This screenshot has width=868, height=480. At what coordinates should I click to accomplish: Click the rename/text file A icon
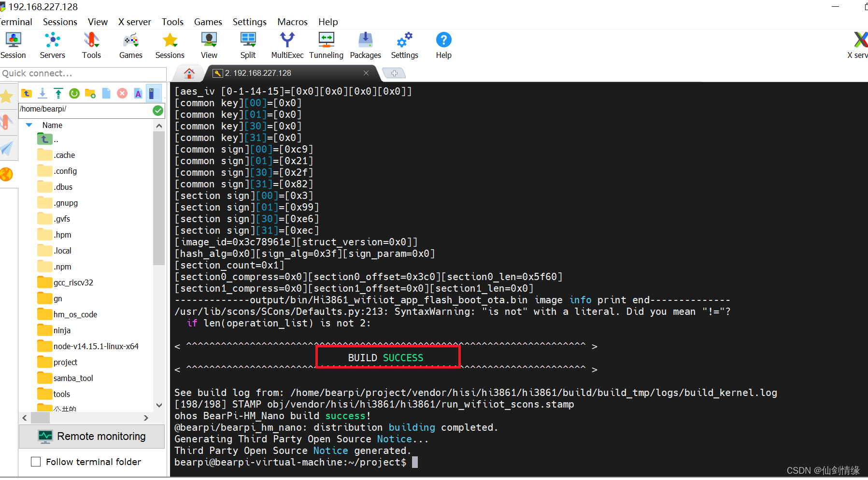coord(138,93)
